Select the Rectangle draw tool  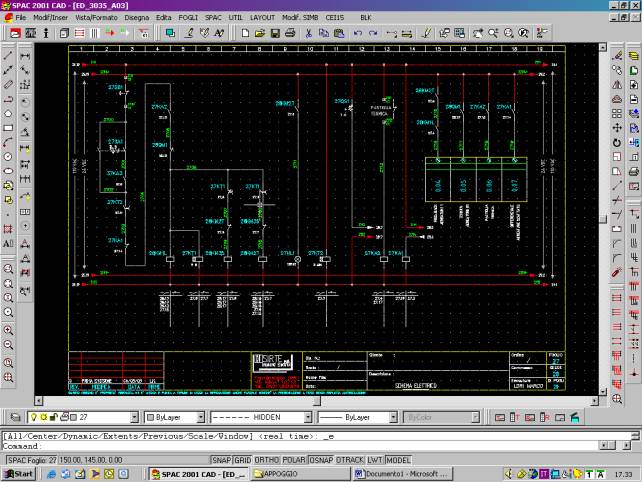point(8,128)
